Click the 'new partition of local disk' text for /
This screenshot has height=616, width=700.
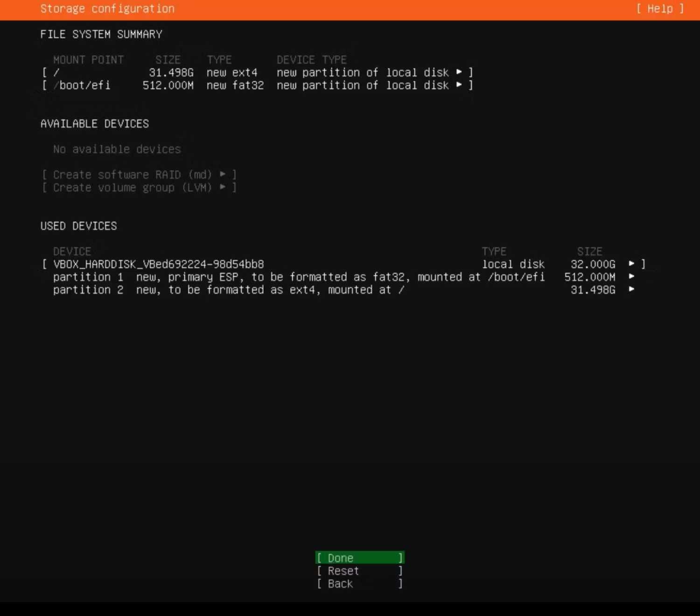(x=363, y=72)
